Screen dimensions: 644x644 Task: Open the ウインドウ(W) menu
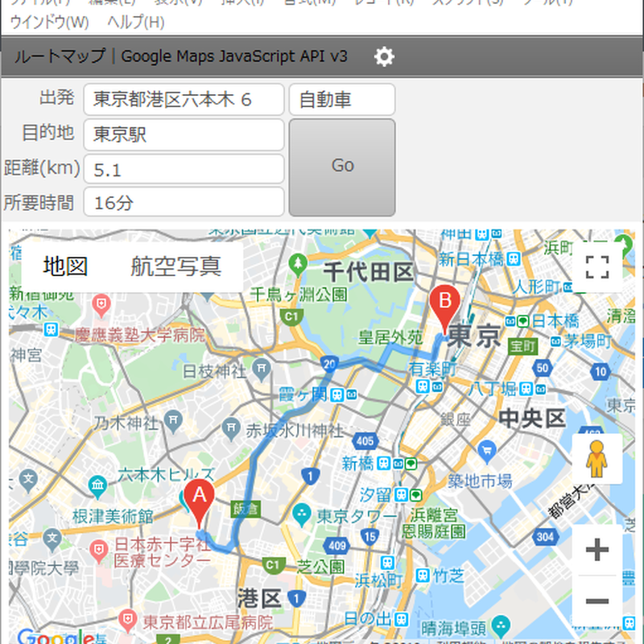(x=49, y=23)
